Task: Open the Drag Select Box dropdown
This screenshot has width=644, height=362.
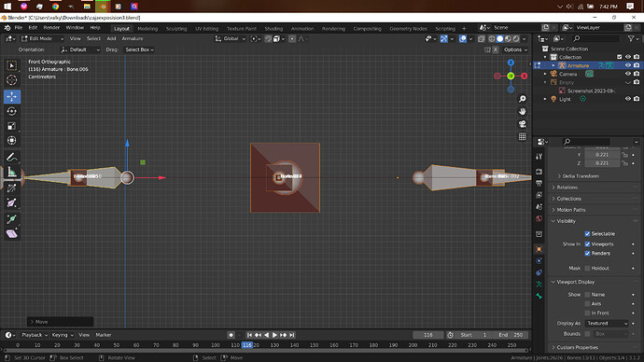Action: coord(140,49)
